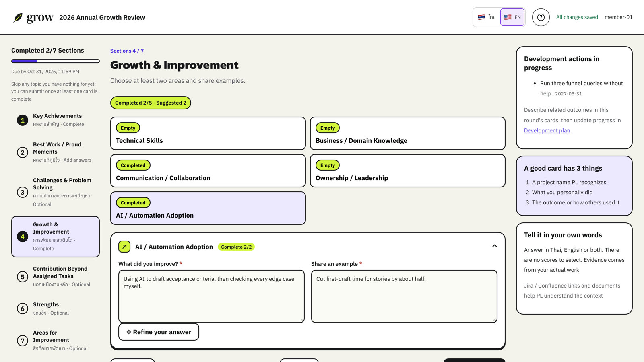
Task: Click the grow leaf logo
Action: (x=33, y=18)
